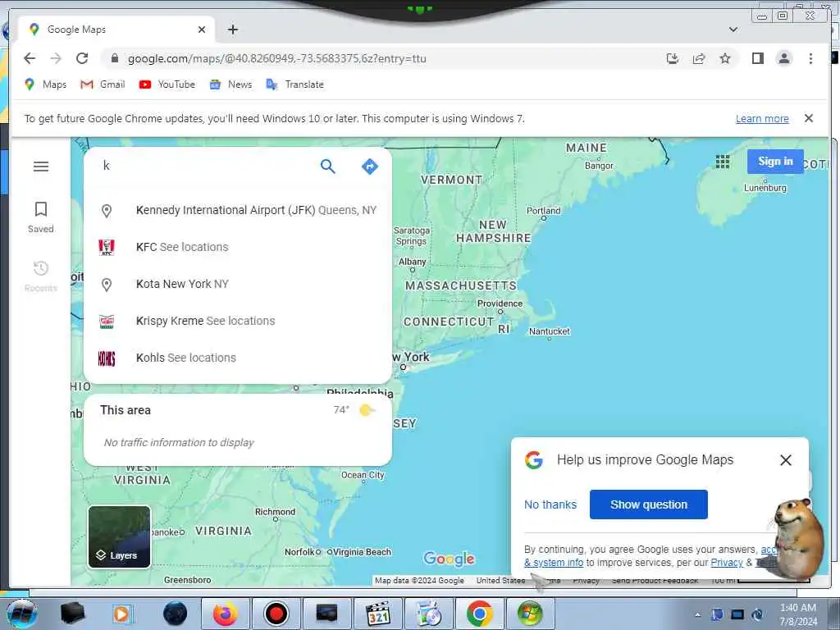Viewport: 840px width, 630px height.
Task: Open the Maps bookmark
Action: click(46, 84)
